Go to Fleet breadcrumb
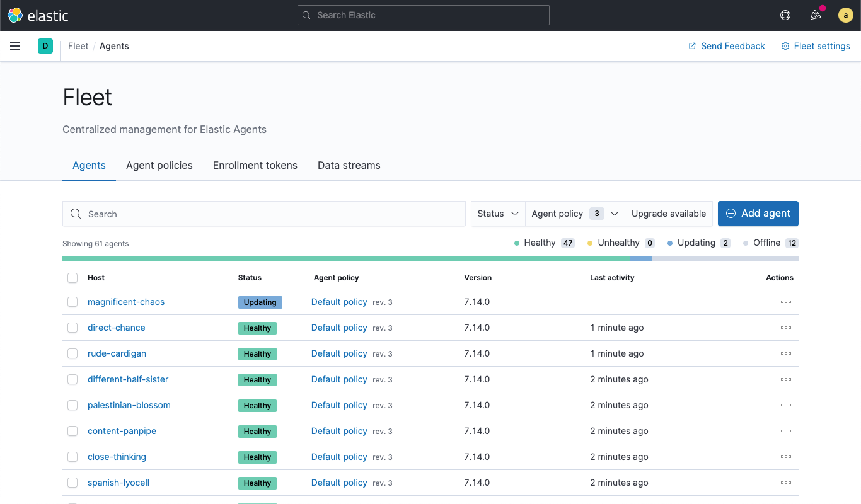Viewport: 861px width, 504px height. point(78,46)
